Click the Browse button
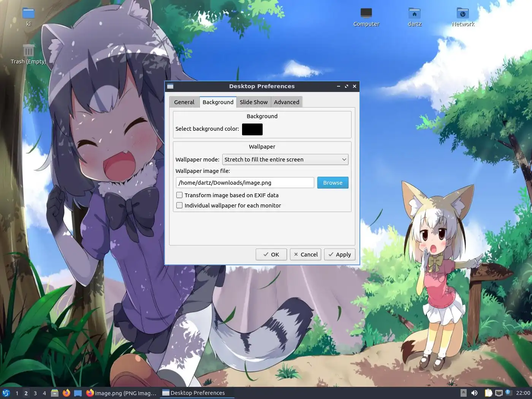532x399 pixels. click(x=333, y=183)
